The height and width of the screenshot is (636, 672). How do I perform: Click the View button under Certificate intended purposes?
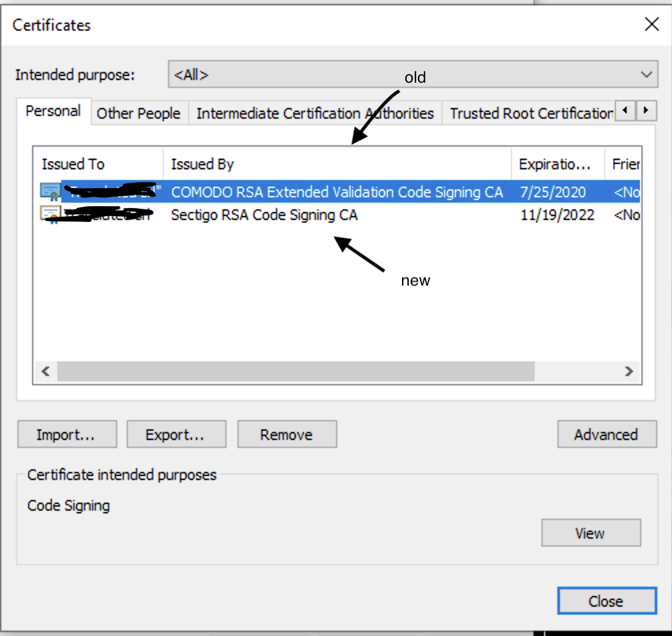591,533
